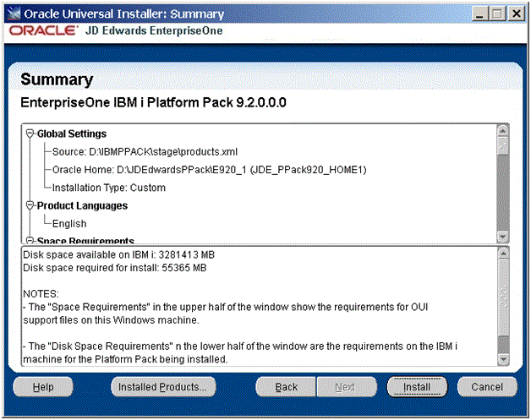This screenshot has width=531, height=420.
Task: Close the Oracle Universal Installer window
Action: 517,14
